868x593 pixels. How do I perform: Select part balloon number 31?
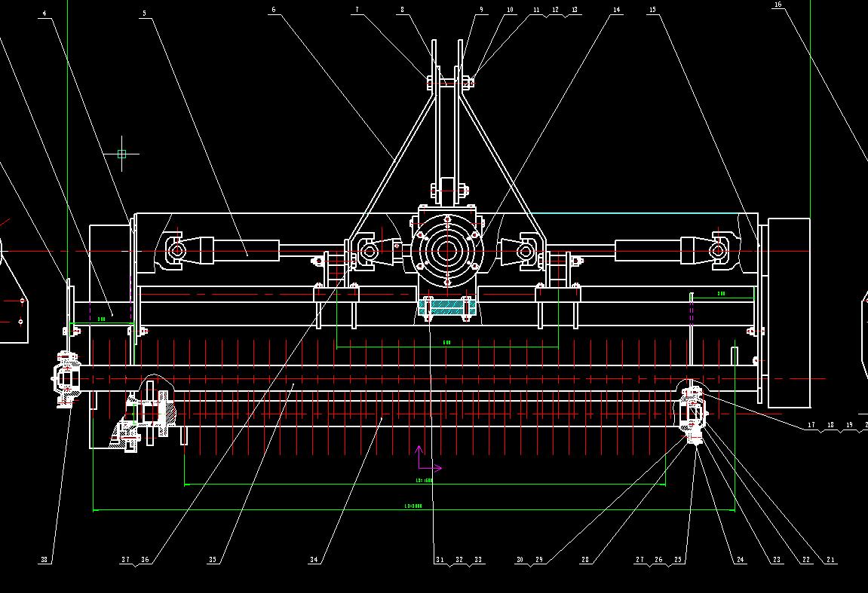[440, 559]
